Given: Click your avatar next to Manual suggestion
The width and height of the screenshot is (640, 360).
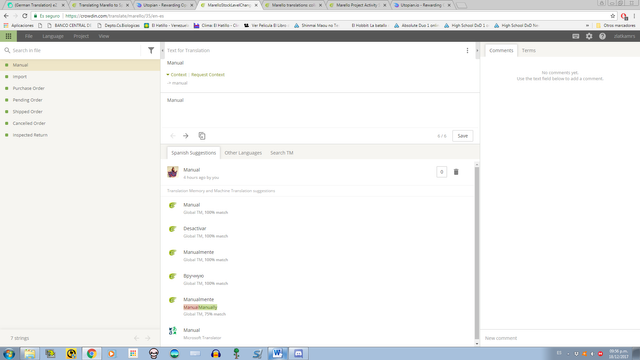Looking at the screenshot, I should click(x=173, y=172).
